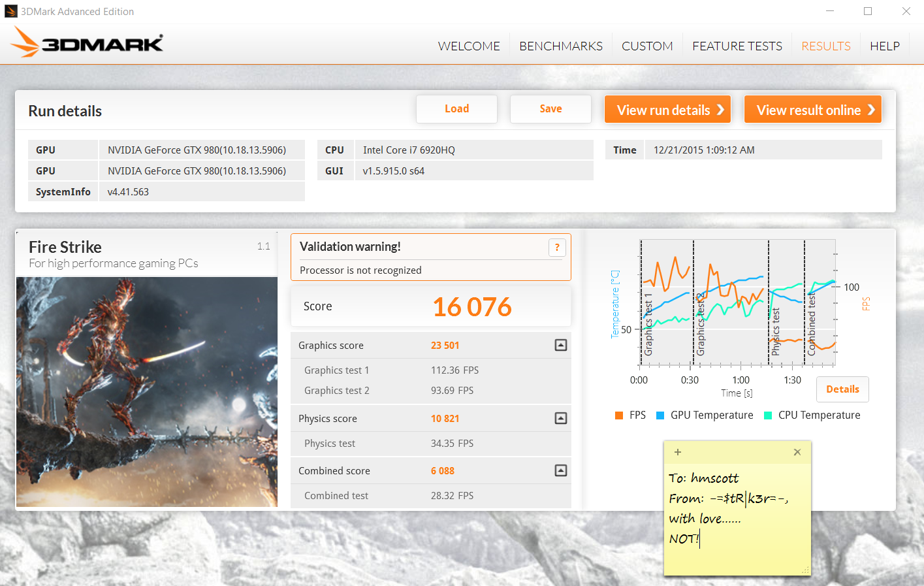Screen dimensions: 924x586
Task: Switch to the BENCHMARKS tab
Action: [x=561, y=46]
